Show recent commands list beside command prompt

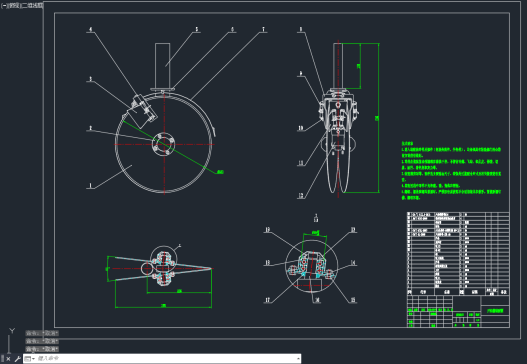coord(30,359)
